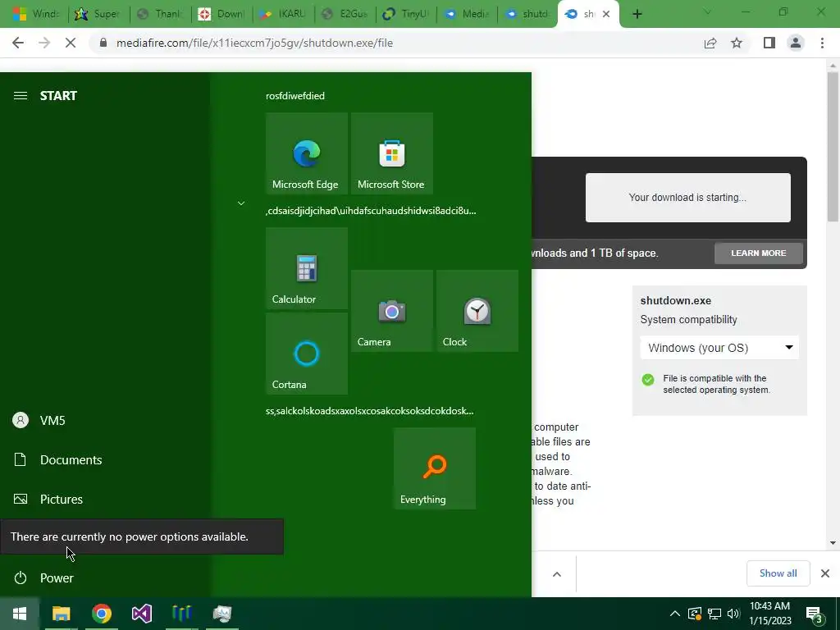Bookmark this page star
Image resolution: width=840 pixels, height=630 pixels.
coord(737,43)
